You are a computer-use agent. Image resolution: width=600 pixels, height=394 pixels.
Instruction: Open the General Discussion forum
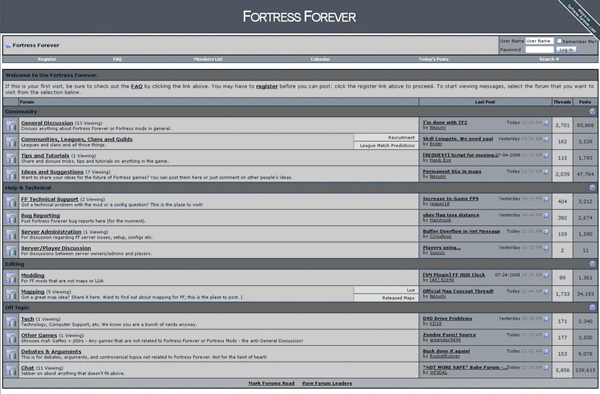point(47,123)
